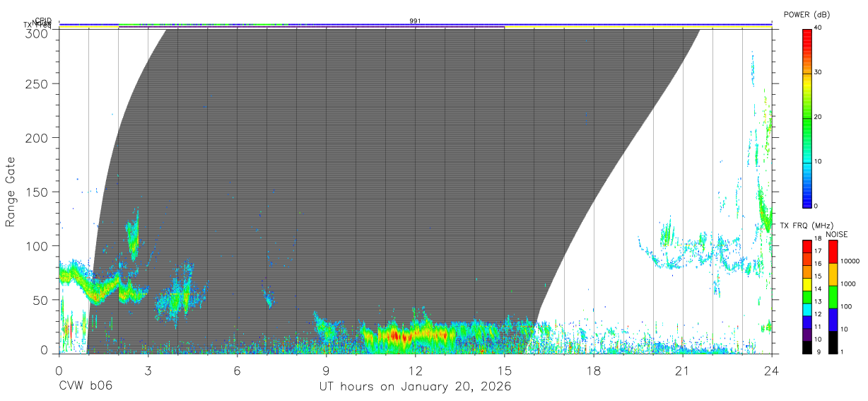The image size is (868, 401).
Task: Click the 991 CPID value above the plot
Action: coord(415,21)
